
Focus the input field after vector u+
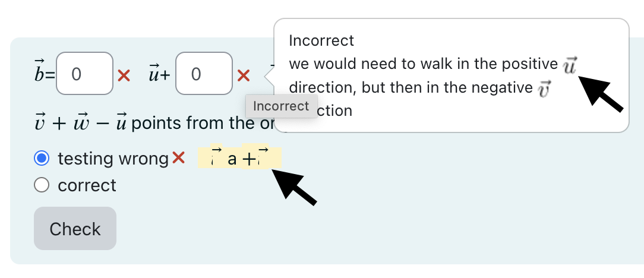[204, 74]
